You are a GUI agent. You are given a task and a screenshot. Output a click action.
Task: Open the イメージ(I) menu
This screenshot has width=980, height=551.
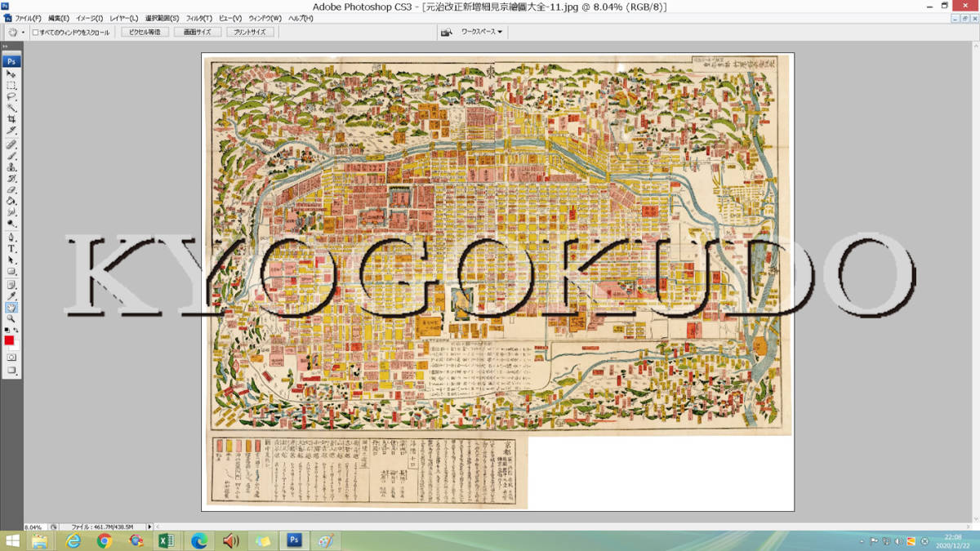click(89, 18)
